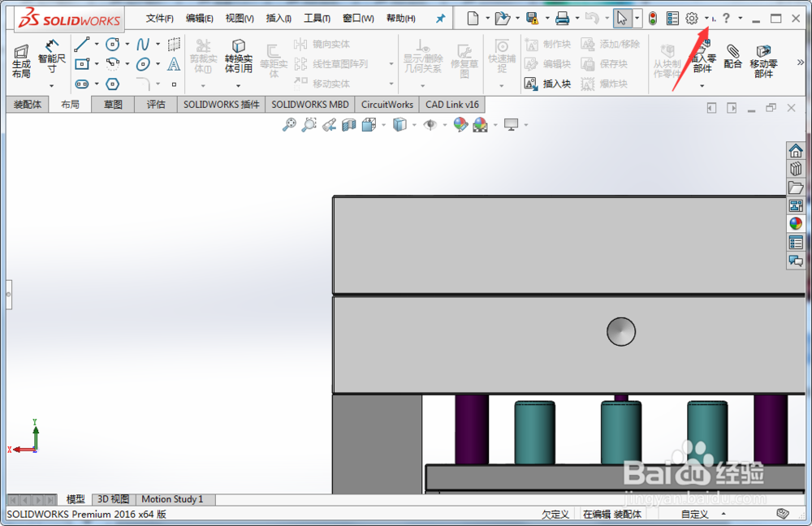
Task: Toggle the Select cursor tool
Action: pos(621,19)
